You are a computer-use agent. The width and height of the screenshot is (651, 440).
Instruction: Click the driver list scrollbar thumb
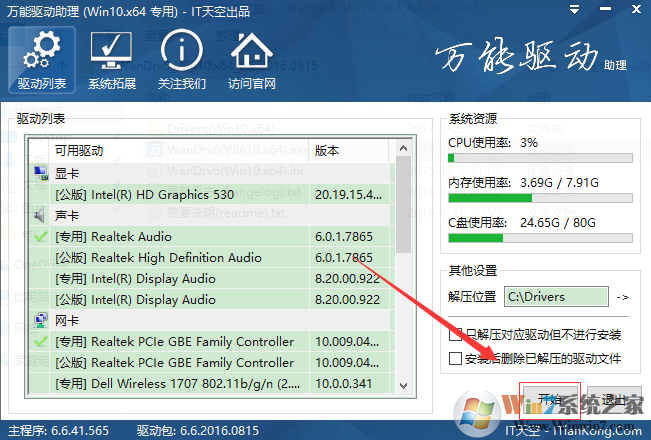(403, 204)
